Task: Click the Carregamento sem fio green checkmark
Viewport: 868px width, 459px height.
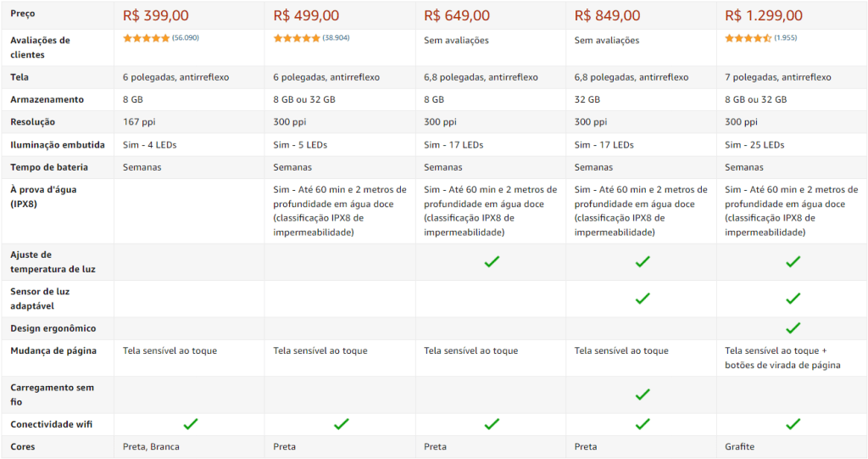Action: coord(643,395)
